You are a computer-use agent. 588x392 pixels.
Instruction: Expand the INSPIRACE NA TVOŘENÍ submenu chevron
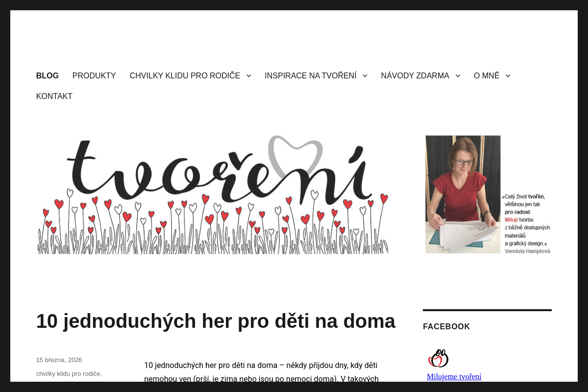click(365, 75)
